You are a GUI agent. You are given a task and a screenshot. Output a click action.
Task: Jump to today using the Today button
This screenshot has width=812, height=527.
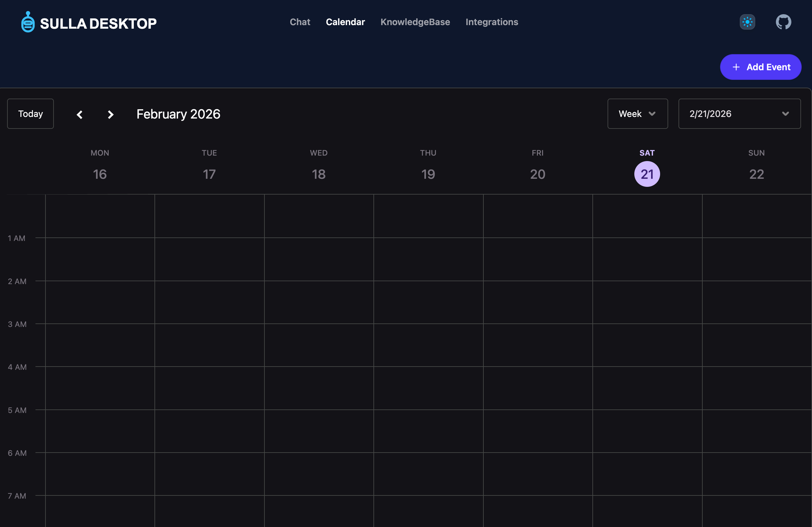coord(30,113)
